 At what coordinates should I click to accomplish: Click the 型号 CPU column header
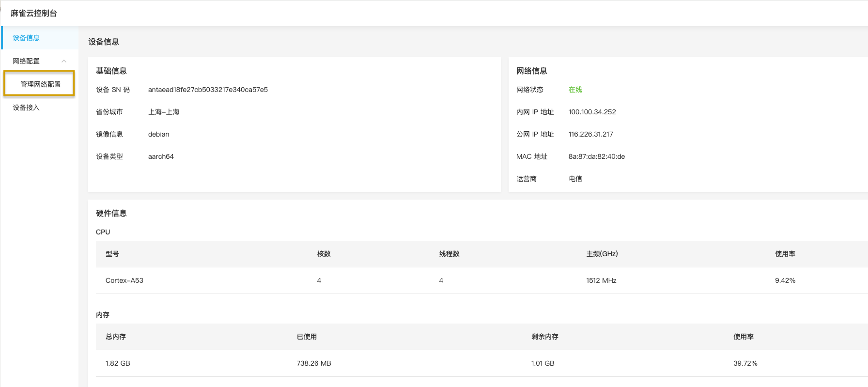point(112,254)
